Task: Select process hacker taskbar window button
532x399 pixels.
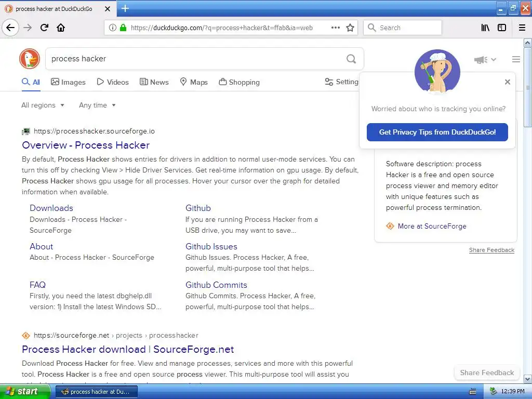Action: [x=96, y=392]
